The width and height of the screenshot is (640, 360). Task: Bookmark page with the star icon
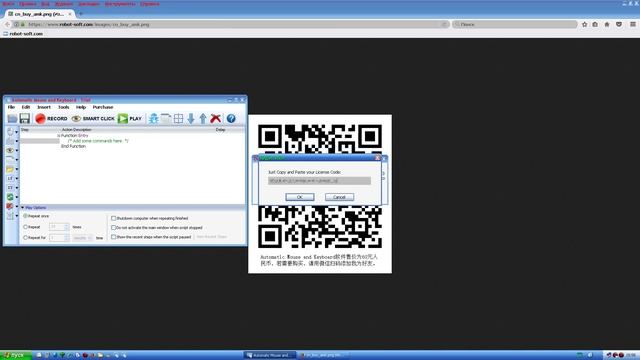584,24
